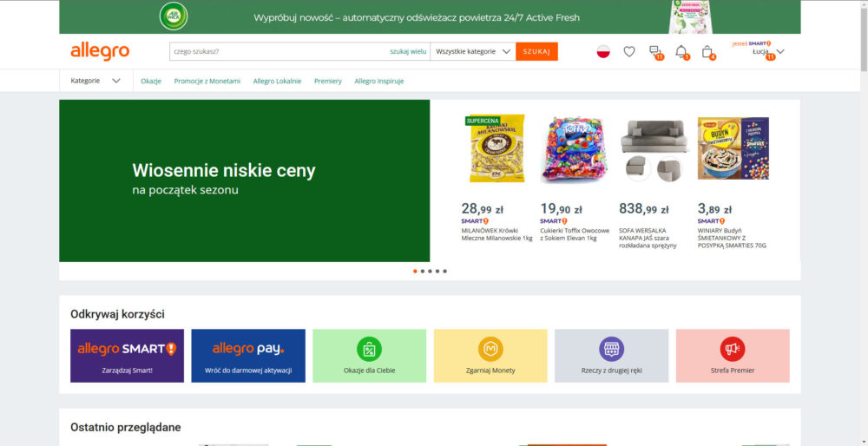Open Air Wick Active Fresh ad banner
The image size is (868, 446).
430,17
